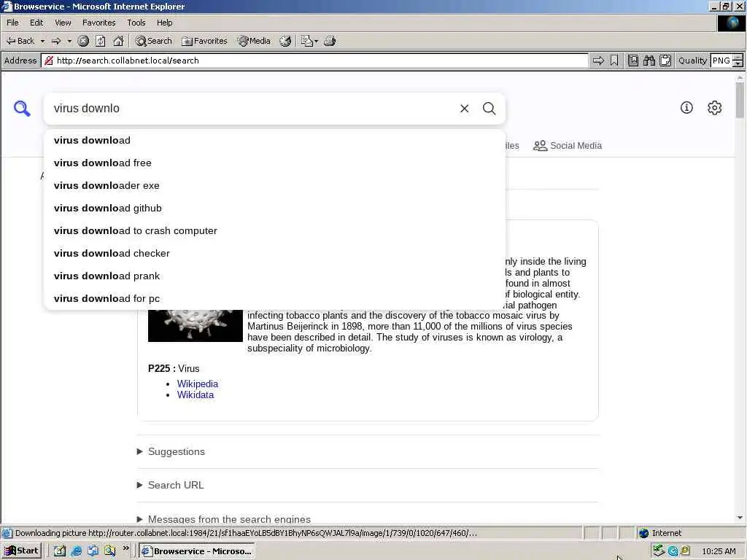The height and width of the screenshot is (560, 747).
Task: Click the clipboard icon near Quality
Action: 665,61
